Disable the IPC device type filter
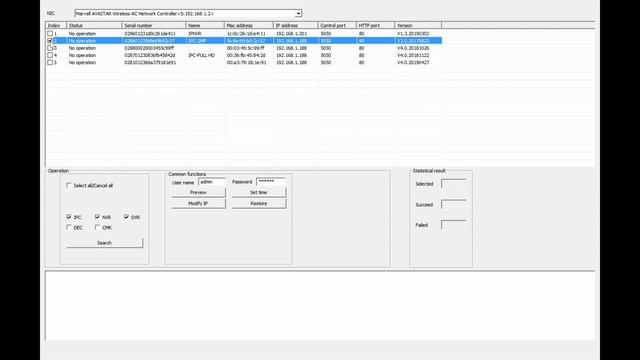640x360 pixels. [x=69, y=217]
